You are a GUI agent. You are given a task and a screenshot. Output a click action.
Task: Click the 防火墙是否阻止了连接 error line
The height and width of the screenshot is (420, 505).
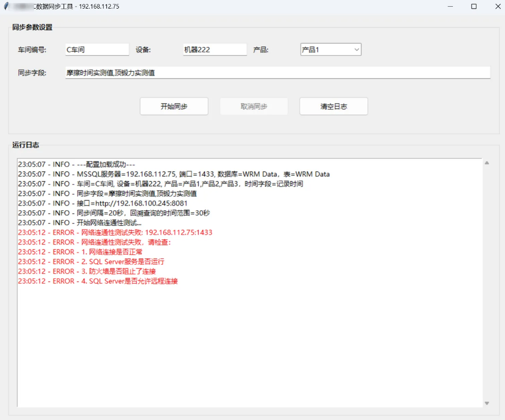pyautogui.click(x=86, y=271)
